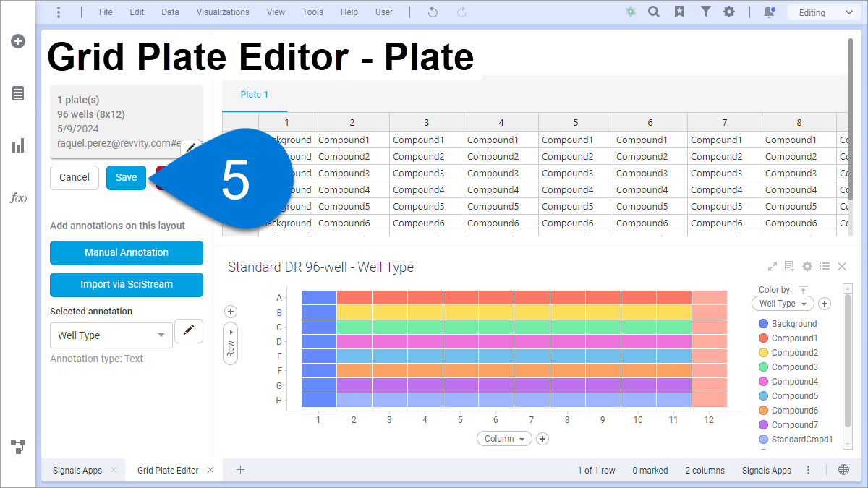Open the filters funnel icon
The height and width of the screenshot is (488, 868).
pos(705,12)
